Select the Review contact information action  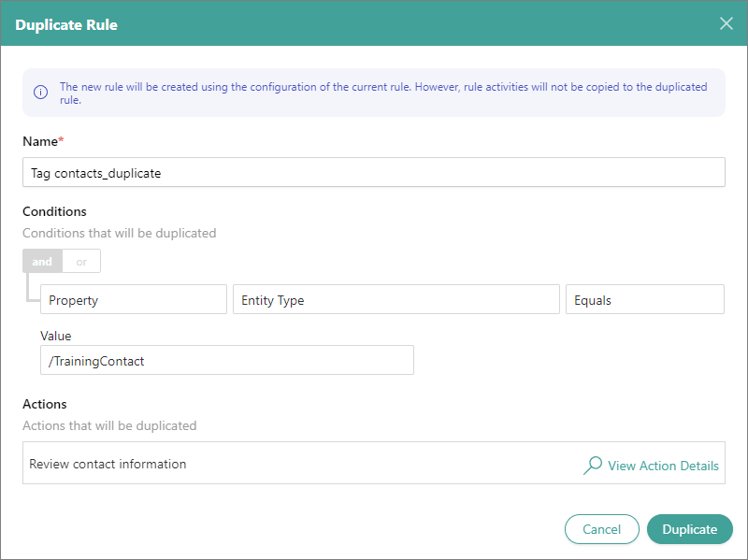click(x=108, y=464)
